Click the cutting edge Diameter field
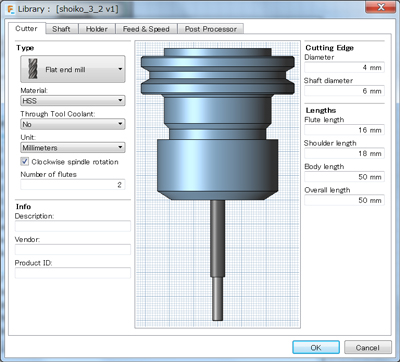Image resolution: width=400 pixels, height=362 pixels. point(344,67)
